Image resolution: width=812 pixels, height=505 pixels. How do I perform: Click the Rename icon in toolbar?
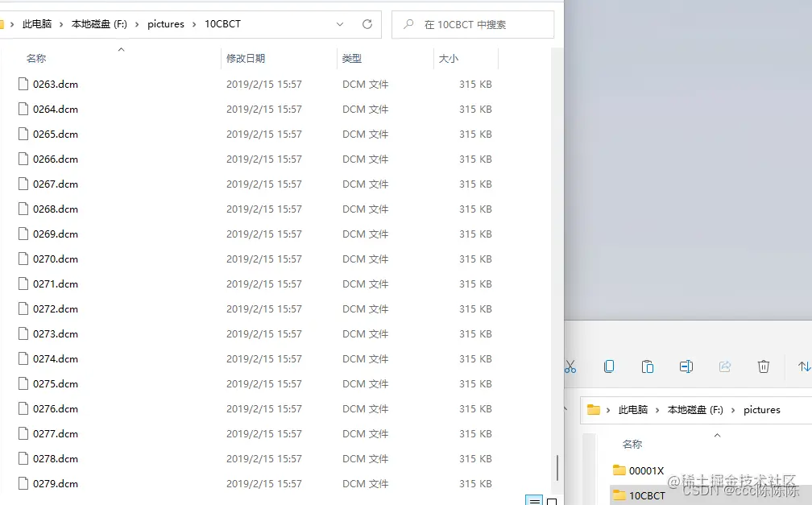coord(686,366)
